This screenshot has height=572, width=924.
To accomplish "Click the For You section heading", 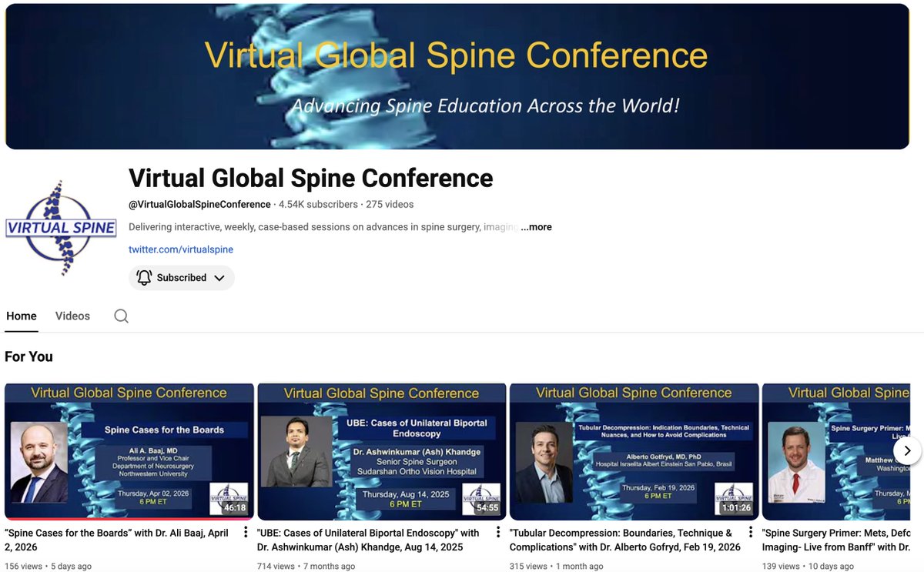I will click(x=28, y=356).
